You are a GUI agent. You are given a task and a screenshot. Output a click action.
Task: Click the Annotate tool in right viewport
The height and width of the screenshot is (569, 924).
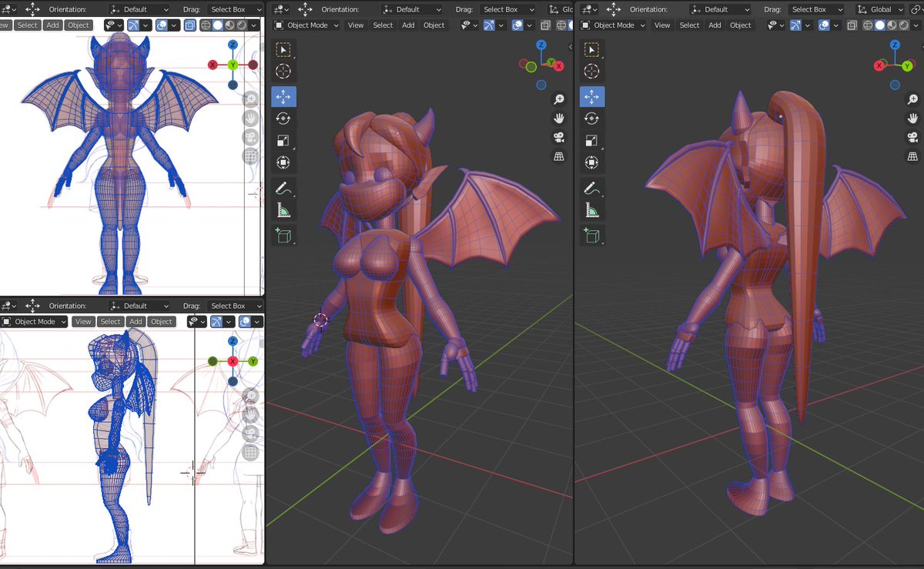point(591,188)
